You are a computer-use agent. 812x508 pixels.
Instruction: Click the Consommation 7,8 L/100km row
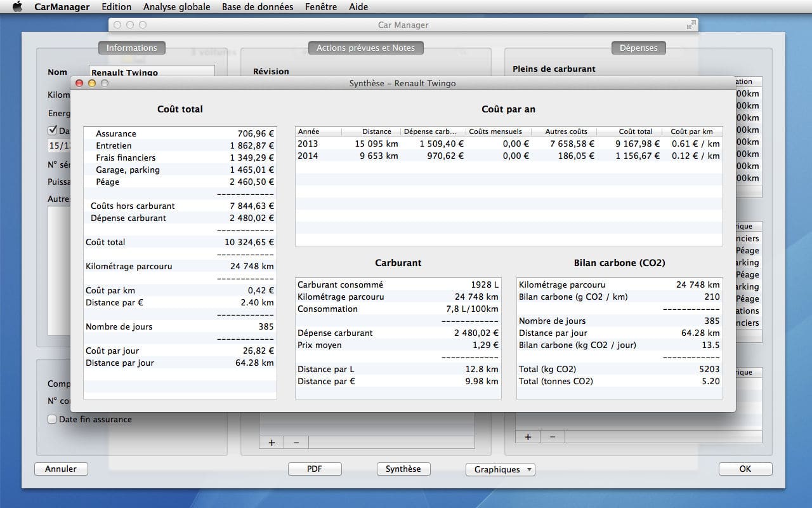click(x=398, y=309)
